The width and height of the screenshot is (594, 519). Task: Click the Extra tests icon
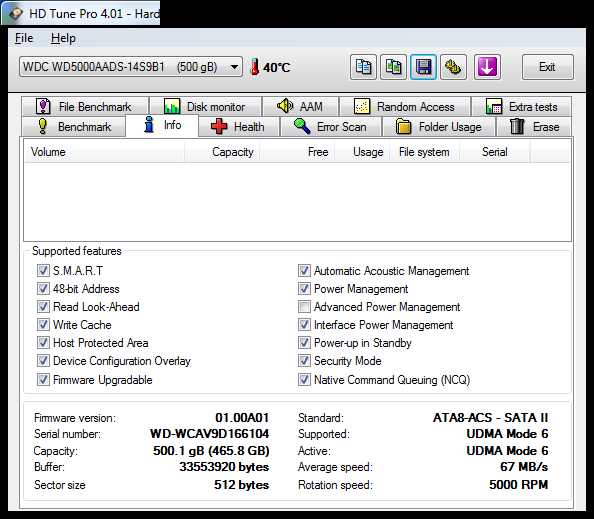(494, 106)
